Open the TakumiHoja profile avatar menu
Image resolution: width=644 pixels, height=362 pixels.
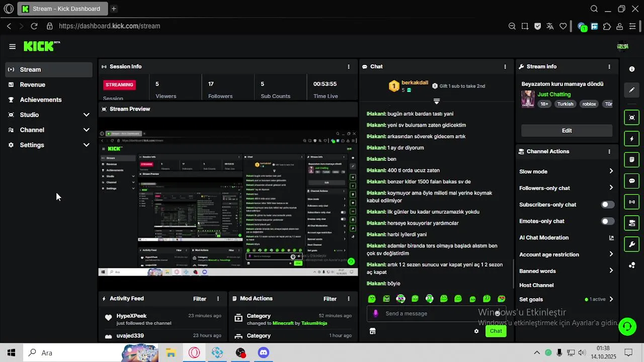[x=623, y=46]
